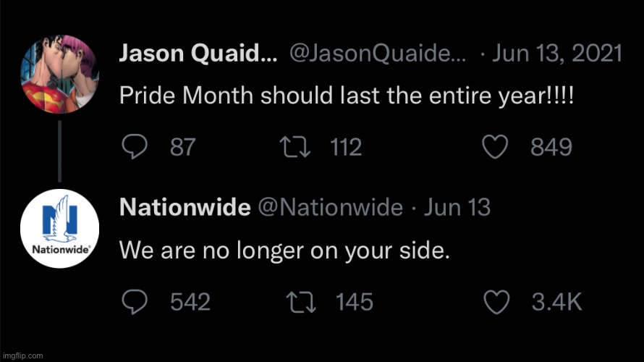The width and height of the screenshot is (644, 362).
Task: Click the retweet icon on Nationwide's reply
Action: [301, 301]
